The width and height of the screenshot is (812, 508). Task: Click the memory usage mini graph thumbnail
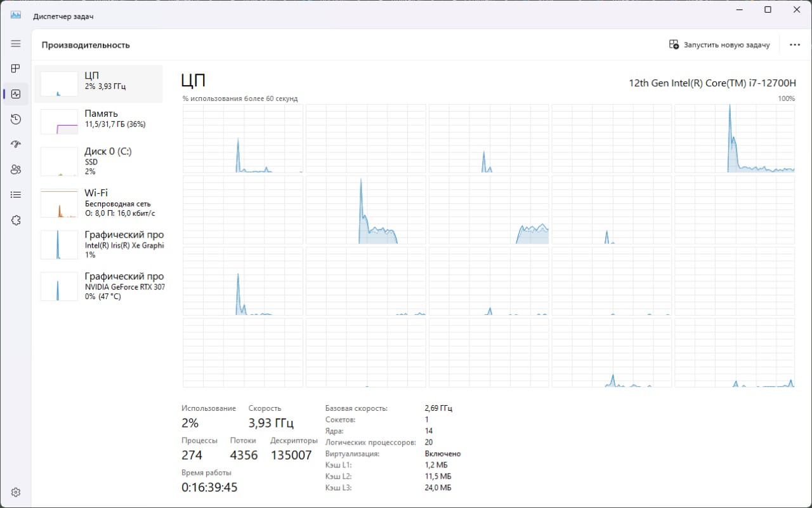coord(59,121)
